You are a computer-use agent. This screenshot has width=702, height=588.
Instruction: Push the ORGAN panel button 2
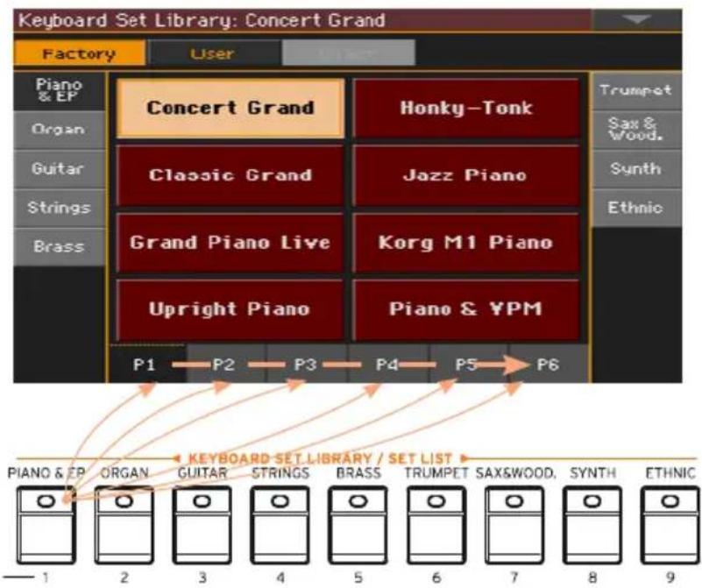coord(124,525)
